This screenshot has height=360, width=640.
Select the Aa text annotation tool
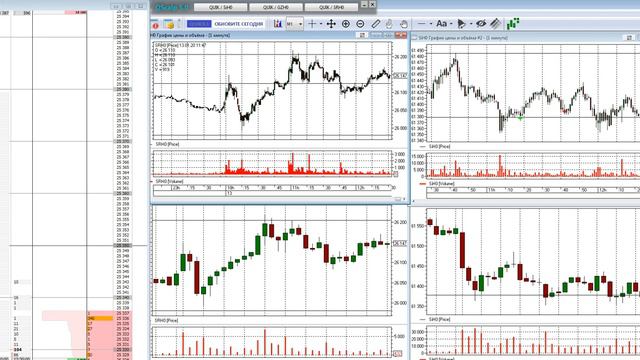(441, 24)
